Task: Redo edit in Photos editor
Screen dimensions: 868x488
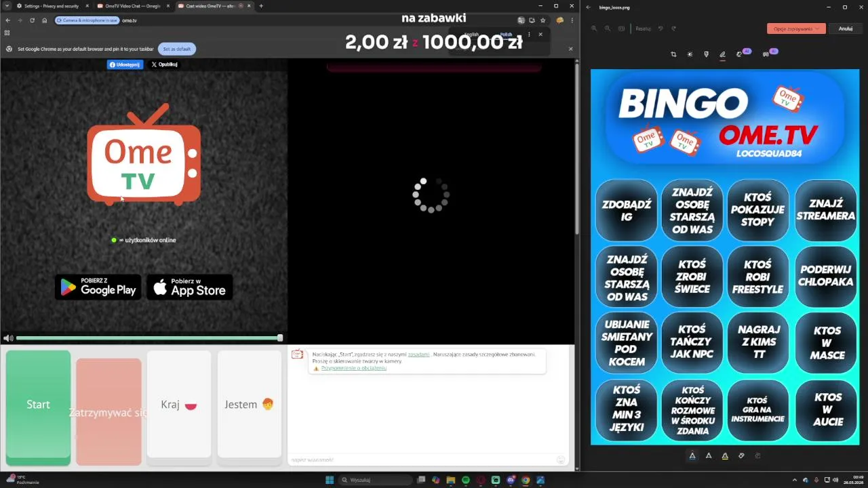Action: click(x=673, y=28)
